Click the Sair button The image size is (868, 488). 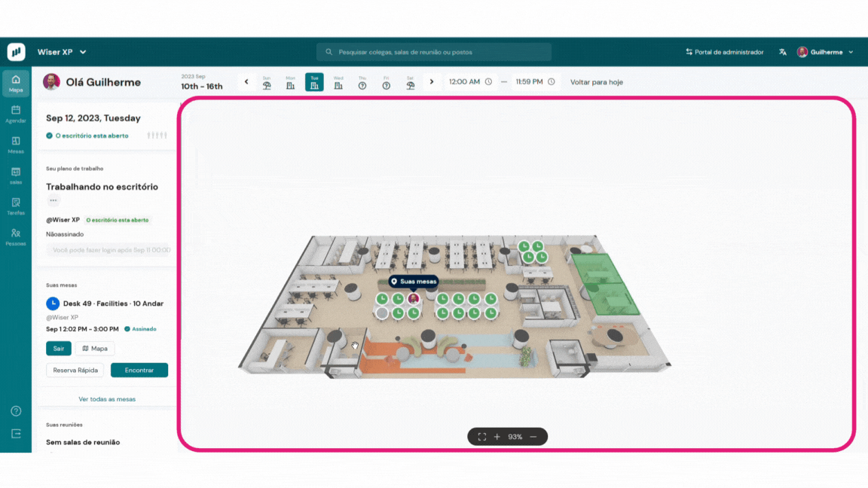(x=58, y=349)
